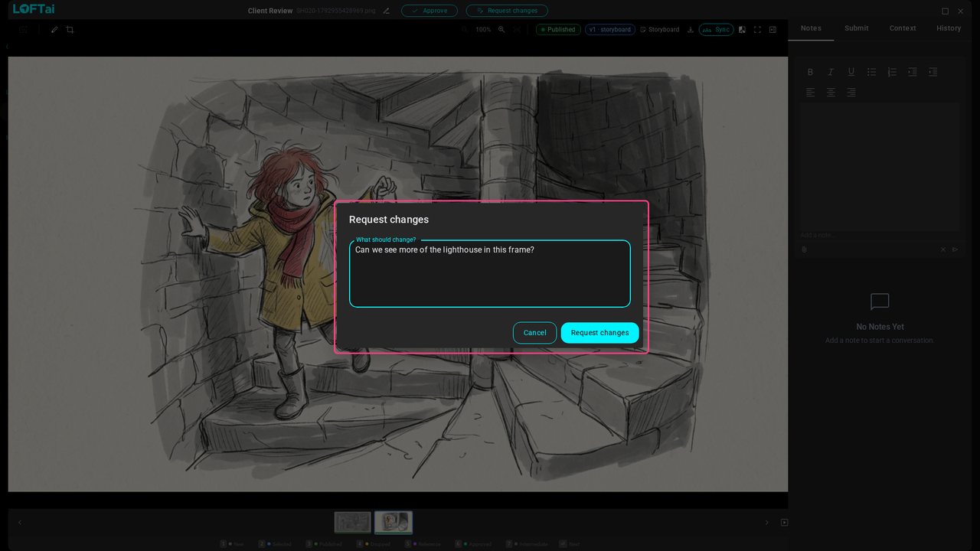
Task: Open the History tab
Action: pyautogui.click(x=949, y=28)
